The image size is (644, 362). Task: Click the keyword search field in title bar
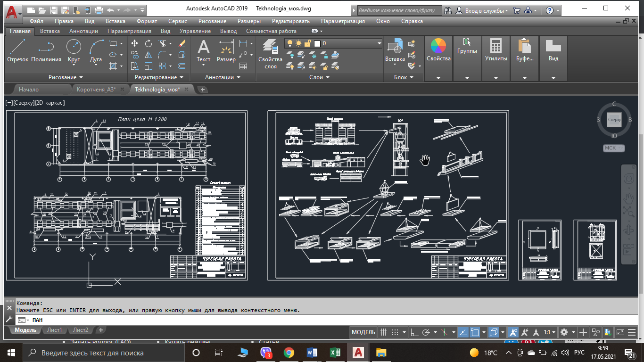pyautogui.click(x=399, y=10)
